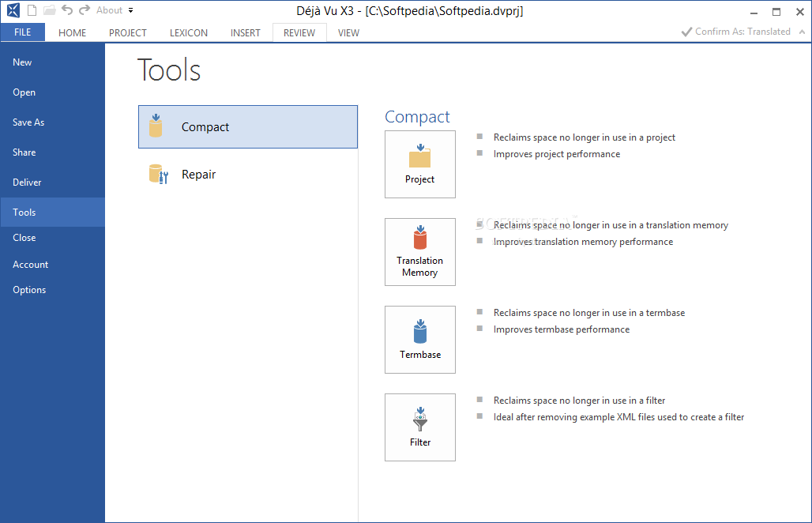Click 'Reclaims space no longer in use in a project'
812x523 pixels.
click(585, 137)
